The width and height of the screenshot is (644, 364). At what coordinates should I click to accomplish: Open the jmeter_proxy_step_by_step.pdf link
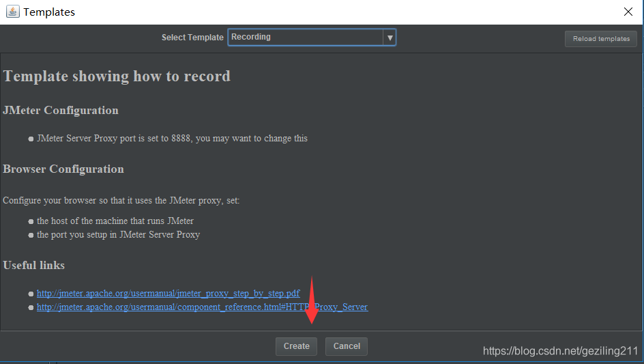169,293
